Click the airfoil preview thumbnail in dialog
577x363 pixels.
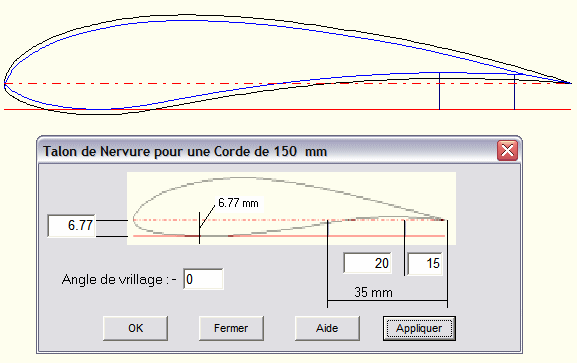(x=291, y=208)
